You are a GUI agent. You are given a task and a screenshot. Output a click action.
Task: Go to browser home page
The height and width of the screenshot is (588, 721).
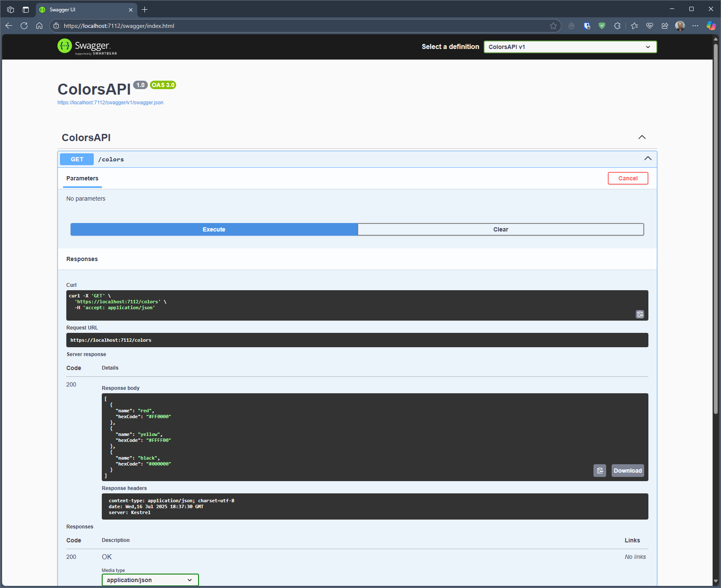click(x=39, y=26)
